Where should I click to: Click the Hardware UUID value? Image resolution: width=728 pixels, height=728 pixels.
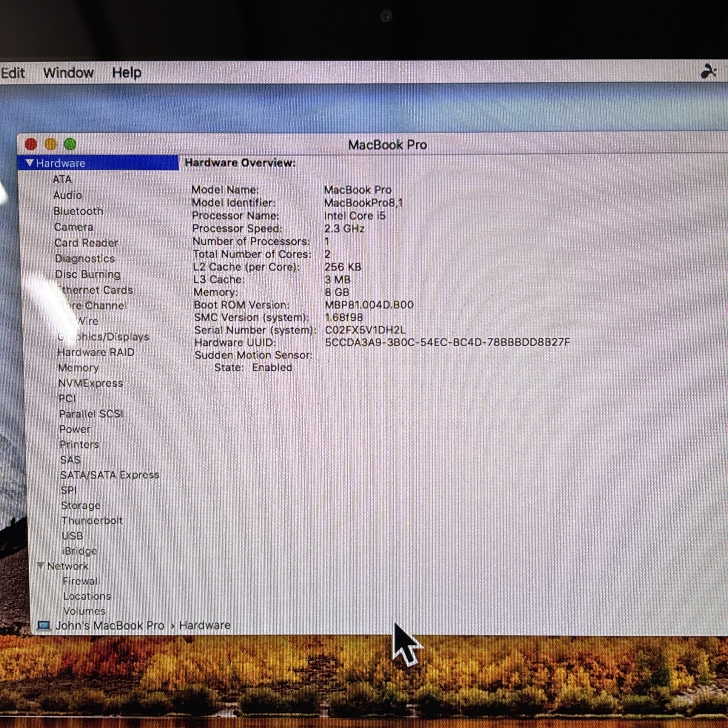pos(448,342)
